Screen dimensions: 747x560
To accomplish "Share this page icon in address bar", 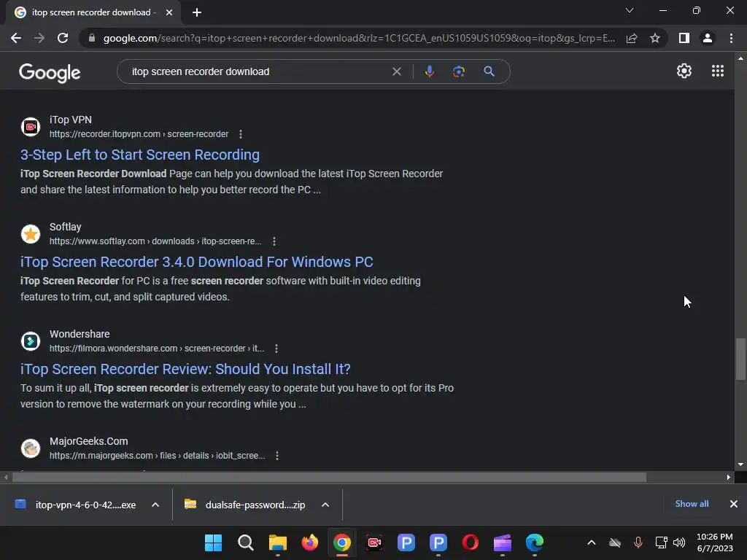I will [x=632, y=38].
